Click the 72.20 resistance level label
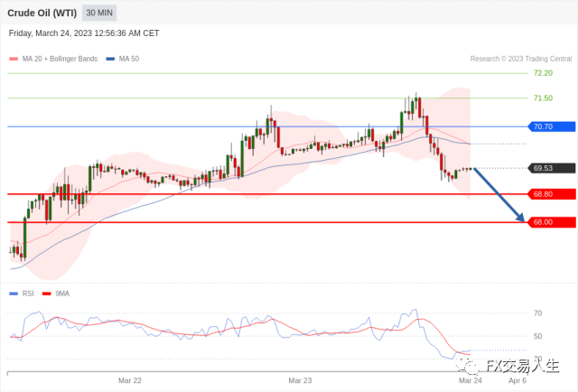 543,73
